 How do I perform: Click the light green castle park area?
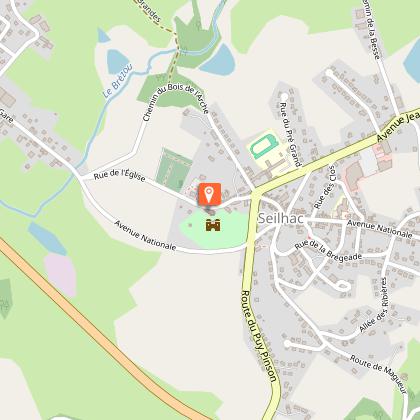(x=213, y=229)
